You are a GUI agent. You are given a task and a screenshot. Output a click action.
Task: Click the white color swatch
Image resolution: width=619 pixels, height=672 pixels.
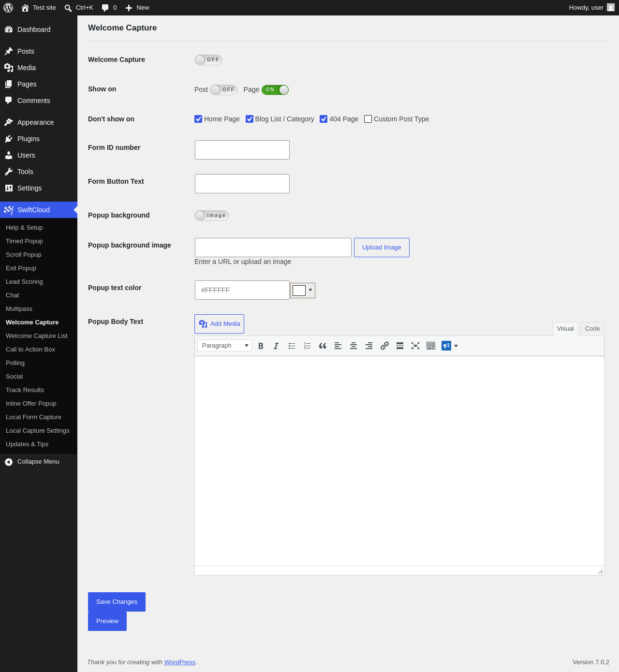[299, 291]
